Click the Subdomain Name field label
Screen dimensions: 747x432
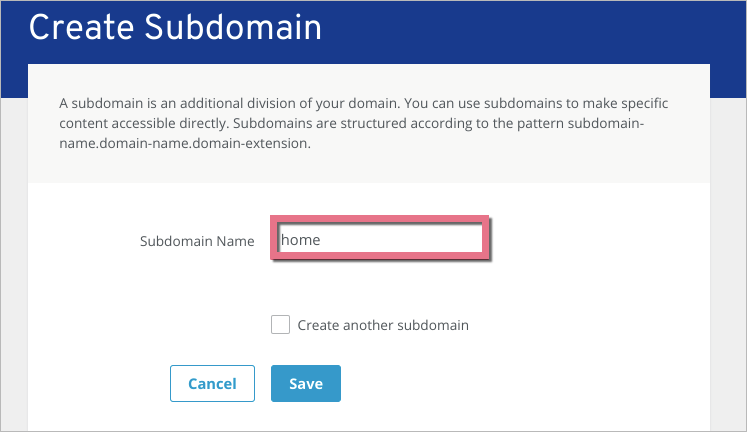click(x=197, y=241)
